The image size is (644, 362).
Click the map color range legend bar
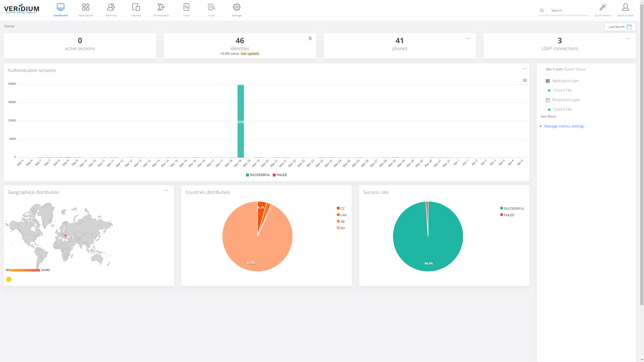coord(25,270)
